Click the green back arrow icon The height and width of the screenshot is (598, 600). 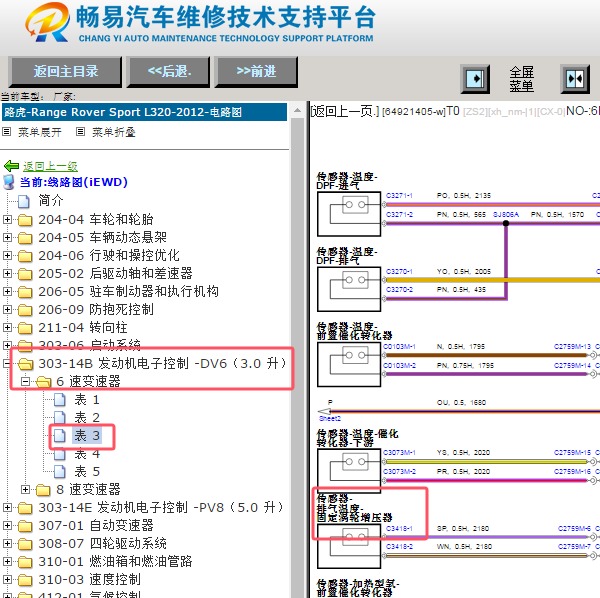pyautogui.click(x=11, y=166)
